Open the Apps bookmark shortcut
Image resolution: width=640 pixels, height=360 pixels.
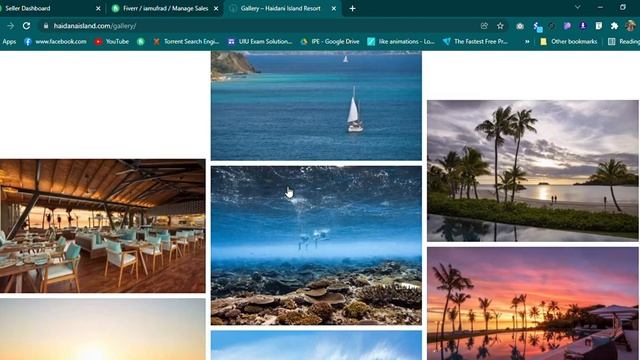click(x=9, y=41)
